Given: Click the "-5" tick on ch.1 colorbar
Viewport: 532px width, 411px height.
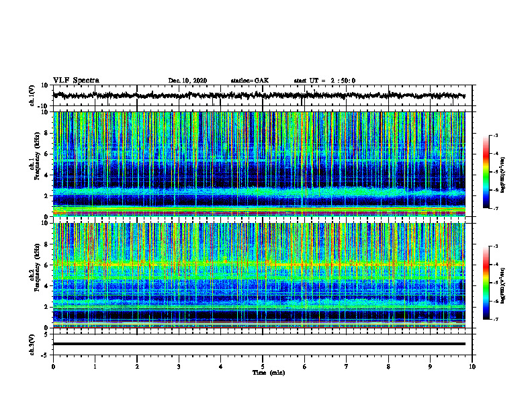Looking at the screenshot, I should point(495,172).
